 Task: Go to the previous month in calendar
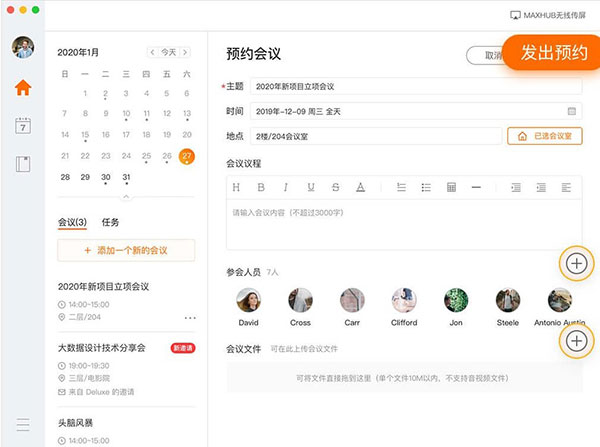point(152,52)
